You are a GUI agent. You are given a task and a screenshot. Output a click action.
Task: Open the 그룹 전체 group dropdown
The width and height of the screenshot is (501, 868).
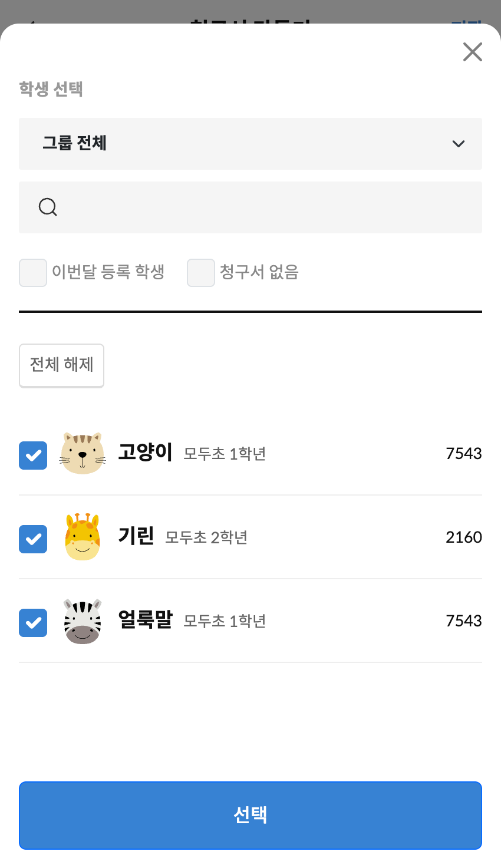pos(250,144)
